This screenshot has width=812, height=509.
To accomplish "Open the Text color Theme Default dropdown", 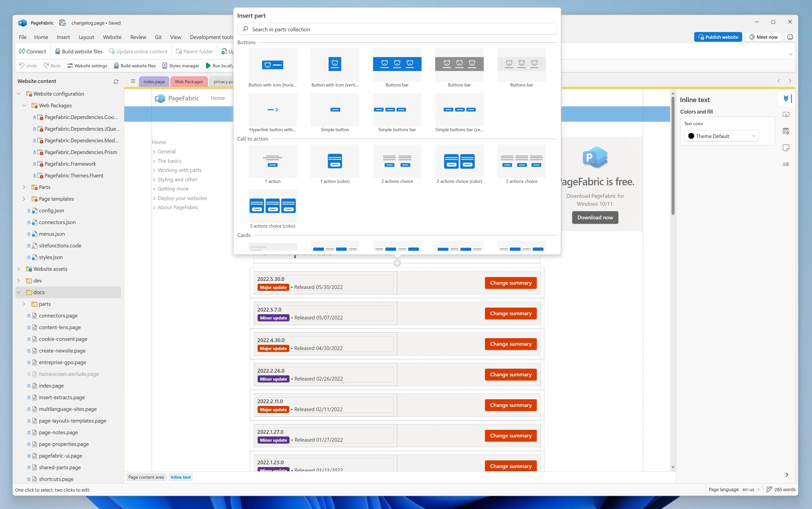I will (721, 136).
